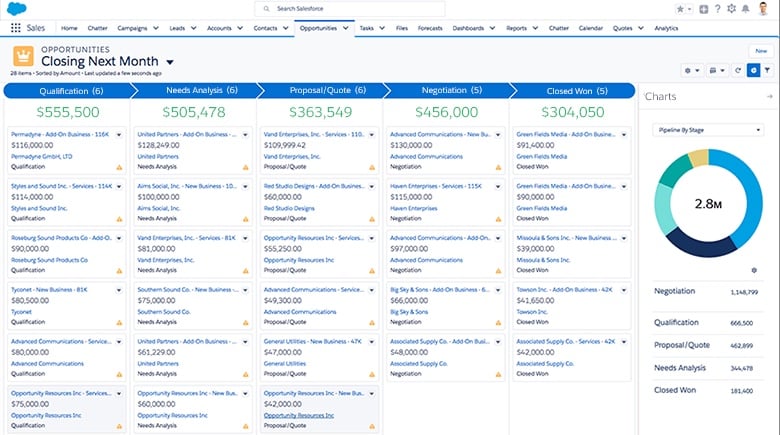780x435 pixels.
Task: Click the Missoula & Sons Inc. opportunity card
Action: pos(572,254)
